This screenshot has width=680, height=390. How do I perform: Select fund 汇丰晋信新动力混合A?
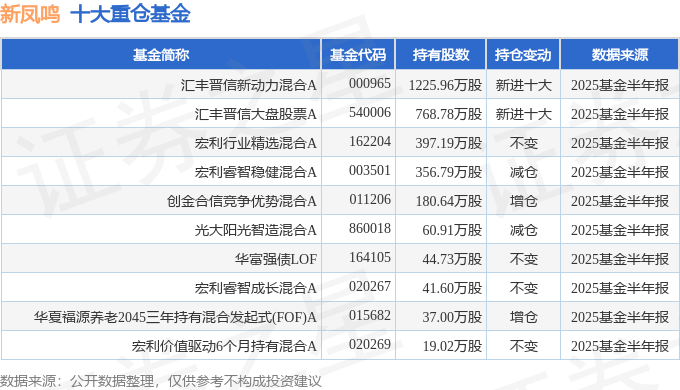(248, 85)
